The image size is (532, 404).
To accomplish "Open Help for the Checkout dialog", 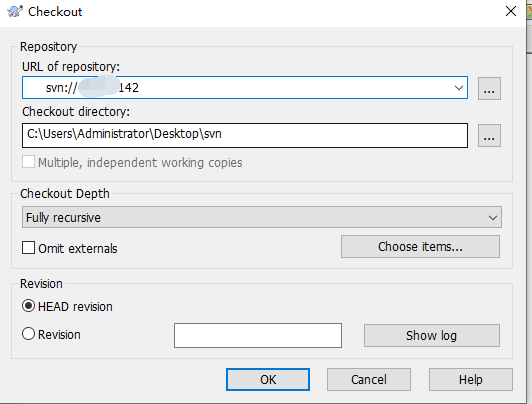I will pos(471,380).
